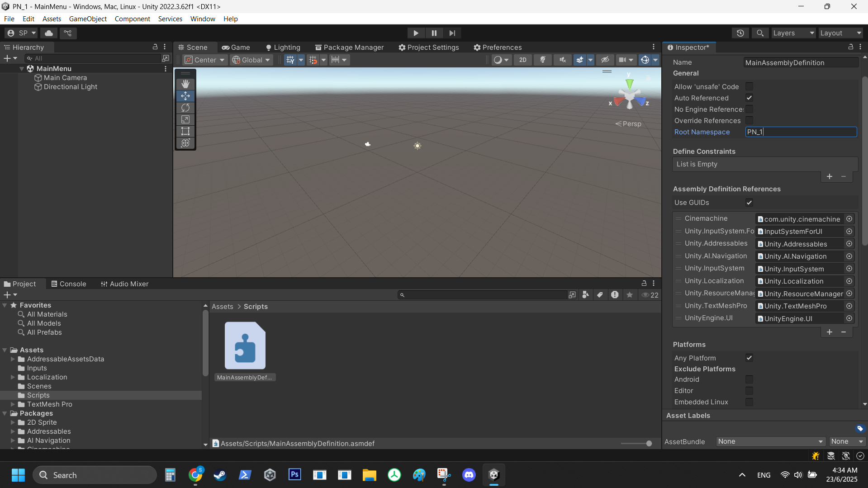Add an Assembly Definition Reference with plus
The height and width of the screenshot is (488, 868).
pos(830,332)
